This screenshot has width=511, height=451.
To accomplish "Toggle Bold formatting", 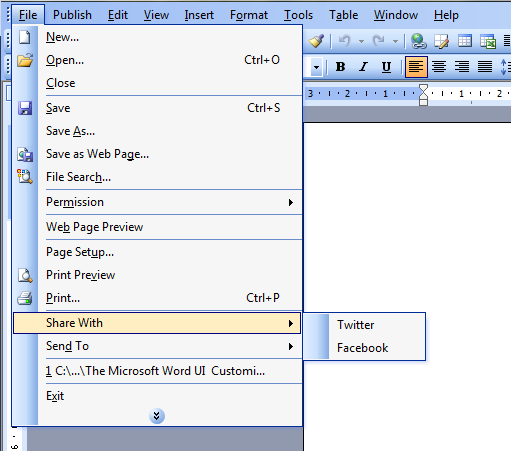I will click(340, 67).
